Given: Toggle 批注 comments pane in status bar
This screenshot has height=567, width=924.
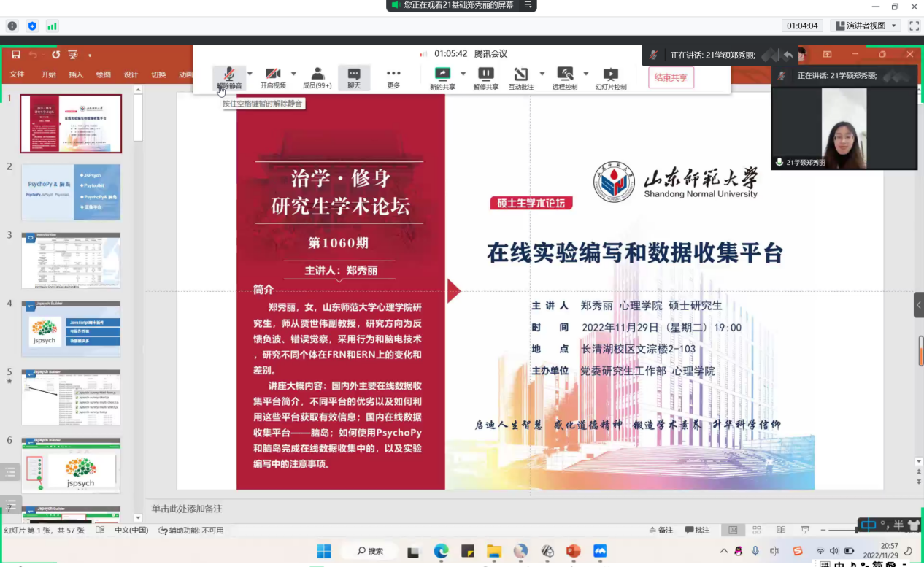Looking at the screenshot, I should click(698, 531).
